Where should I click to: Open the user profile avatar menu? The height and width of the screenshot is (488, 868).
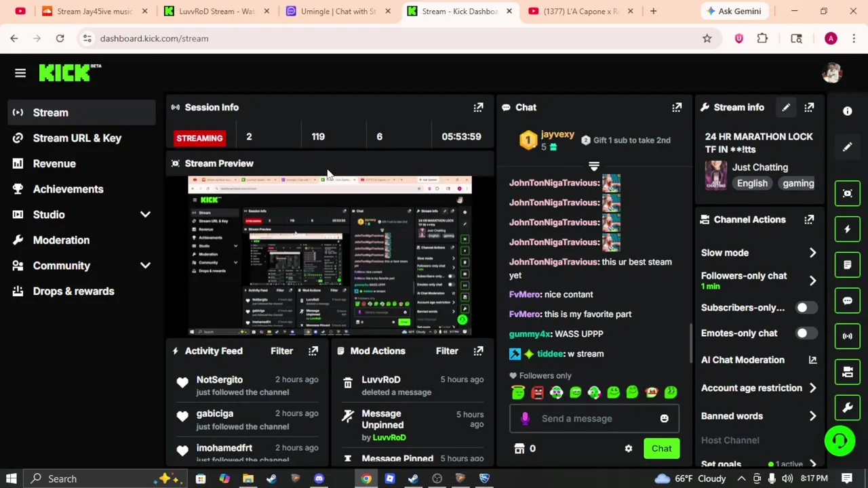coord(832,73)
